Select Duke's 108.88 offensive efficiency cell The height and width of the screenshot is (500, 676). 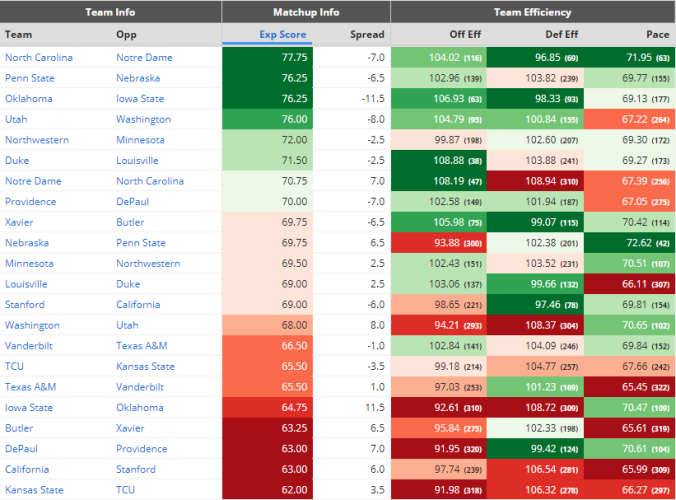[x=439, y=160]
